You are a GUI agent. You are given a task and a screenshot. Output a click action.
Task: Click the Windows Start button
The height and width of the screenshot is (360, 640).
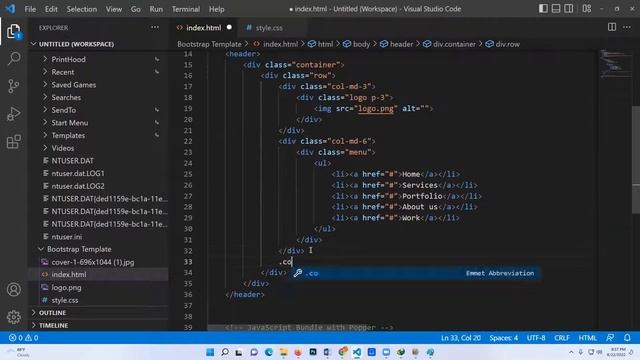pos(210,352)
